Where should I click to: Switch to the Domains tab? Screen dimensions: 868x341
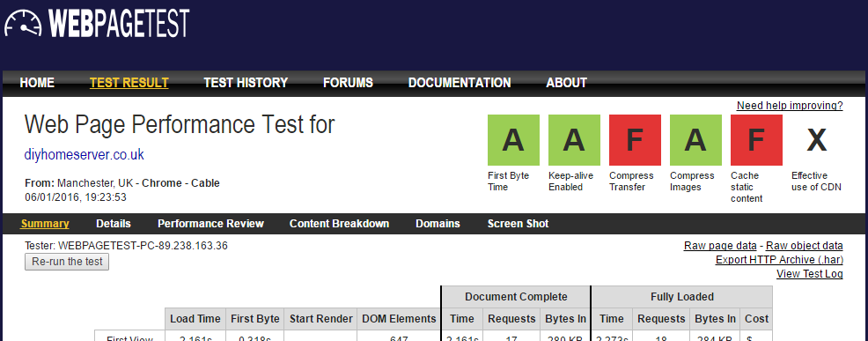pyautogui.click(x=438, y=224)
